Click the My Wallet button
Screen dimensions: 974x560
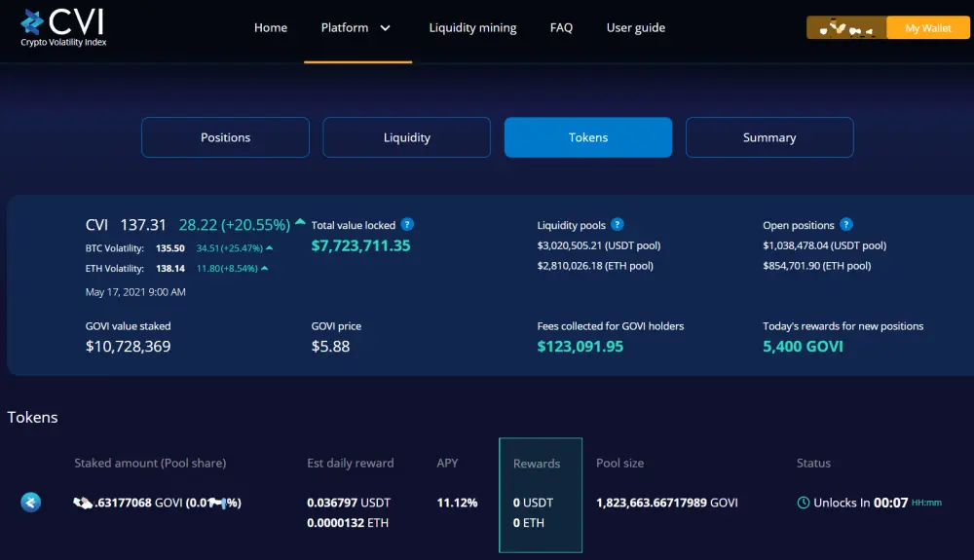pyautogui.click(x=928, y=28)
